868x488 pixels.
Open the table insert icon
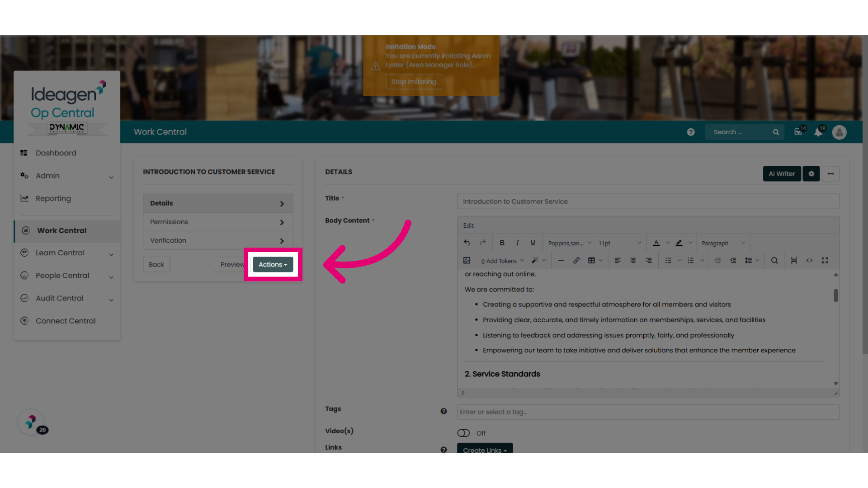point(591,260)
